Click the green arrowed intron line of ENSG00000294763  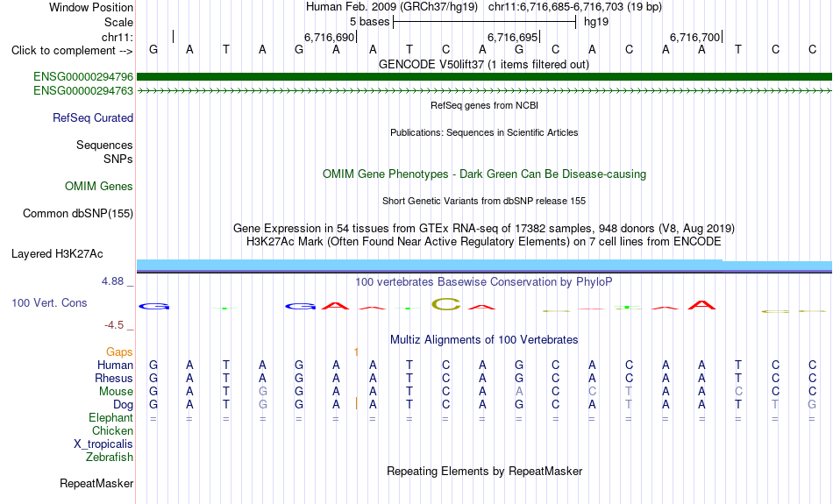point(484,91)
